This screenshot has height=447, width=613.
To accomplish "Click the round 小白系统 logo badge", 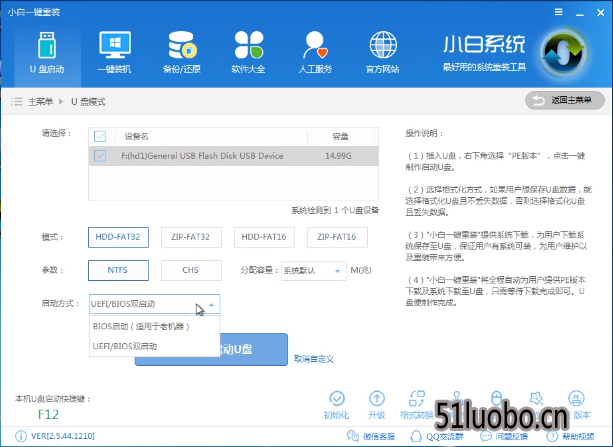I will (563, 52).
